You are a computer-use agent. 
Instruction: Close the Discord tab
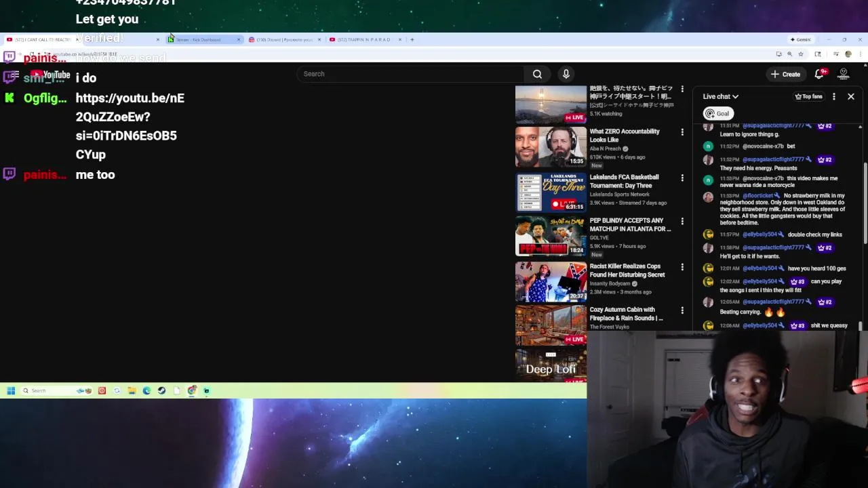(319, 39)
